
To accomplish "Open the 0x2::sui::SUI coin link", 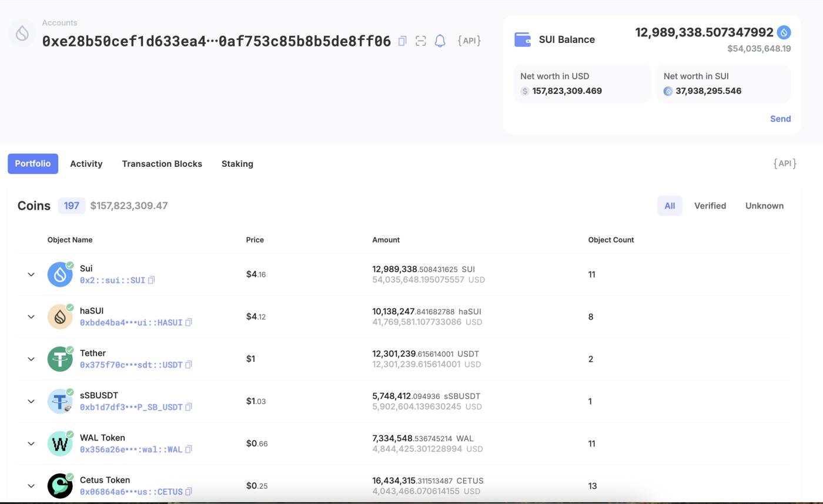I will point(112,280).
